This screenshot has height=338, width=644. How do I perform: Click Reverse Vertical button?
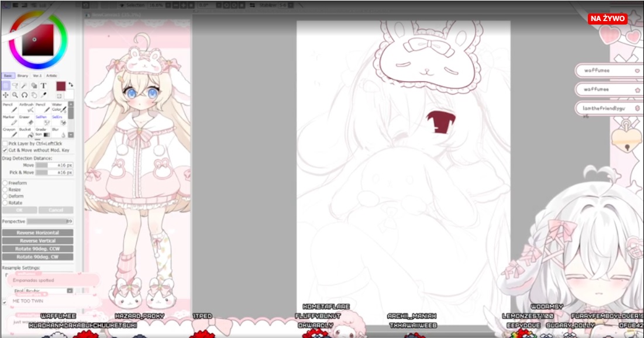tap(38, 241)
